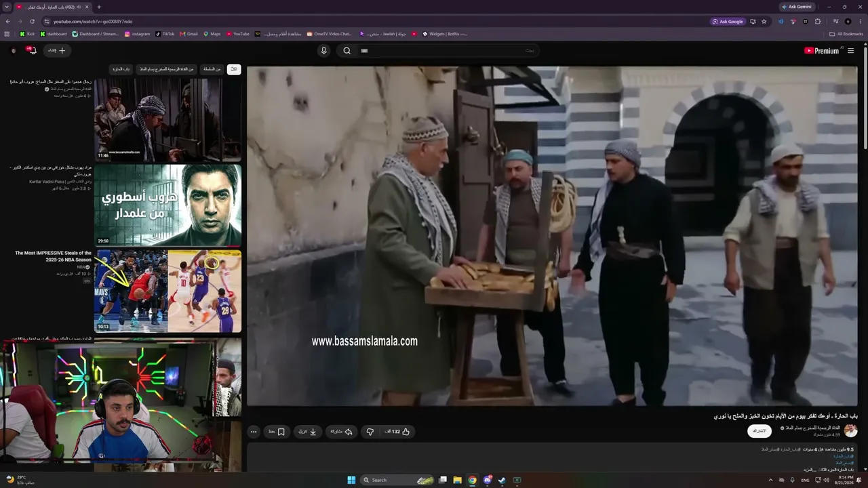
Task: Open Discord from the taskbar
Action: pyautogui.click(x=487, y=480)
